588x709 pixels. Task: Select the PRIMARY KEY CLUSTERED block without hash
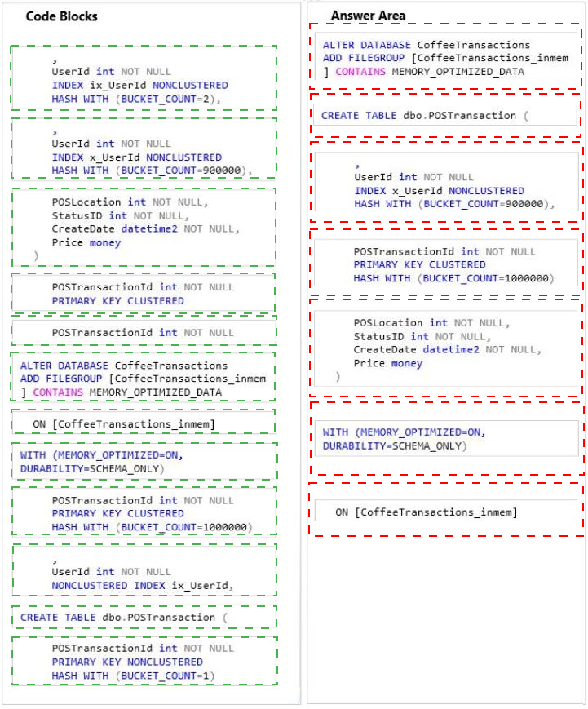point(144,294)
